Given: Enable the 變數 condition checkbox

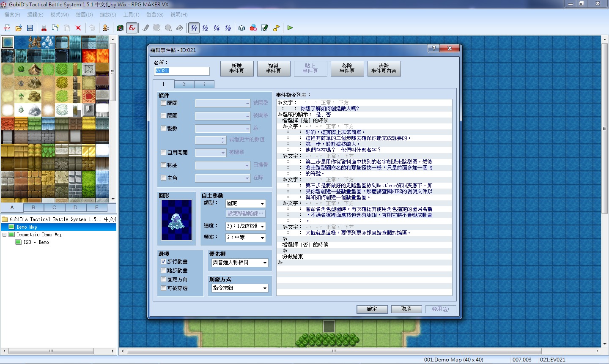Looking at the screenshot, I should click(x=163, y=129).
